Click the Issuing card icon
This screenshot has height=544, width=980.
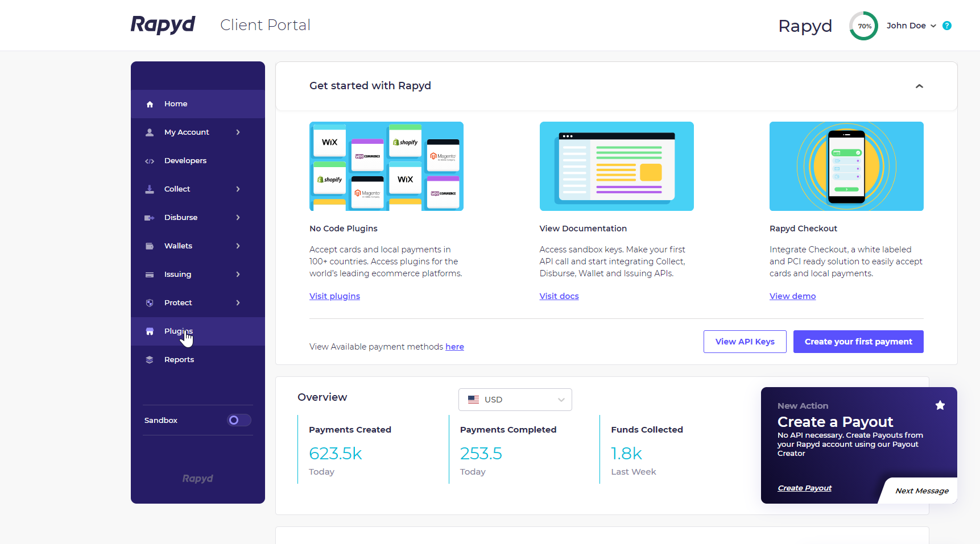coord(150,275)
